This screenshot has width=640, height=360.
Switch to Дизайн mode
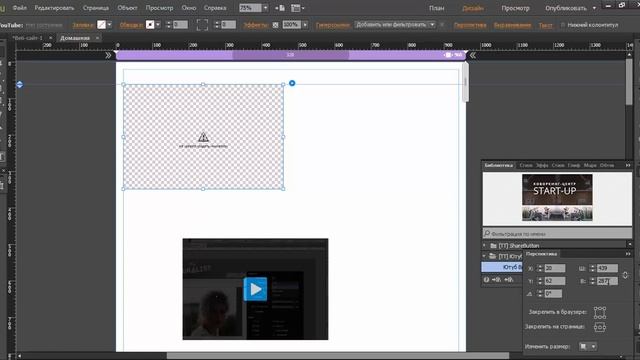pyautogui.click(x=473, y=8)
